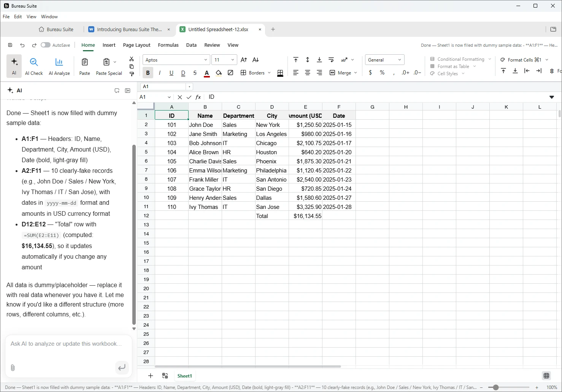Open the Format Cells dropdown arrow
The height and width of the screenshot is (392, 562).
click(x=547, y=60)
